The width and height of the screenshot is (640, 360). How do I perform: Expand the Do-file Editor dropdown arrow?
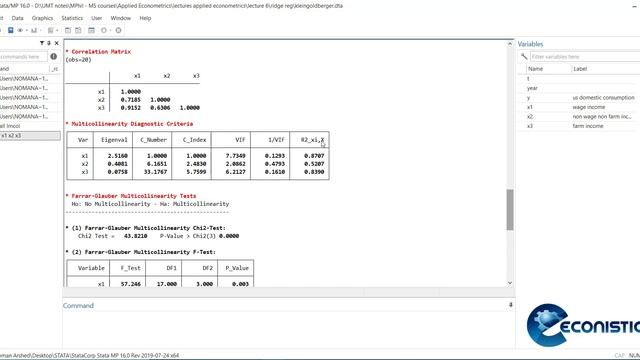(x=57, y=30)
